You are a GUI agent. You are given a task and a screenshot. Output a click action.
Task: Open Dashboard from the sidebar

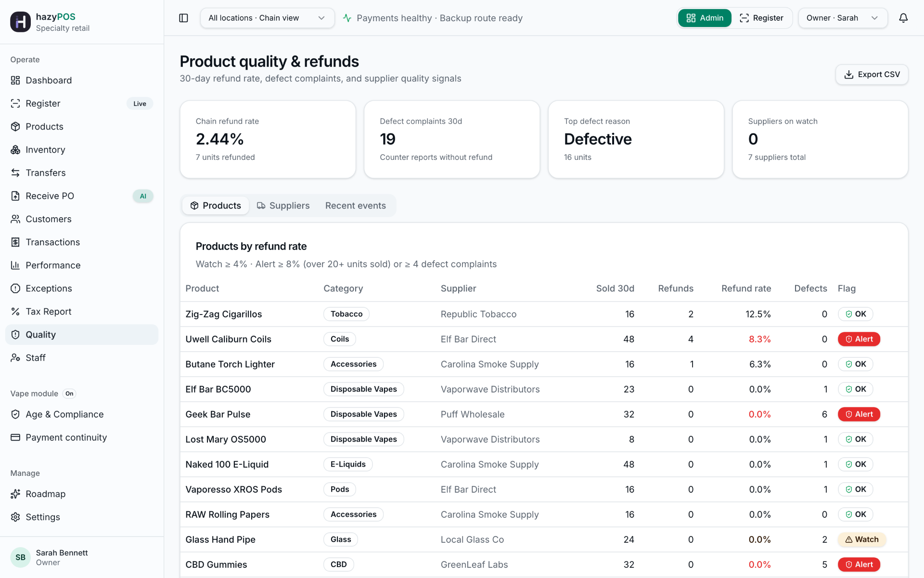point(82,80)
